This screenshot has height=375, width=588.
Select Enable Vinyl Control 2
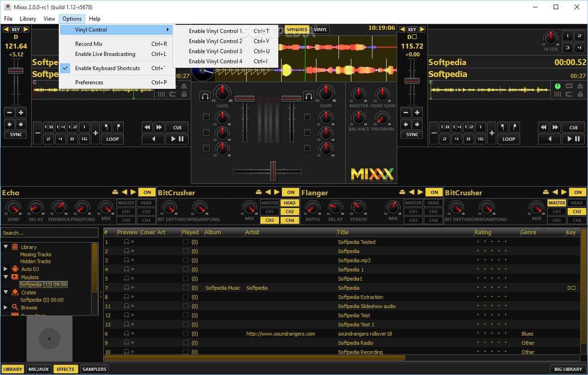click(x=226, y=41)
